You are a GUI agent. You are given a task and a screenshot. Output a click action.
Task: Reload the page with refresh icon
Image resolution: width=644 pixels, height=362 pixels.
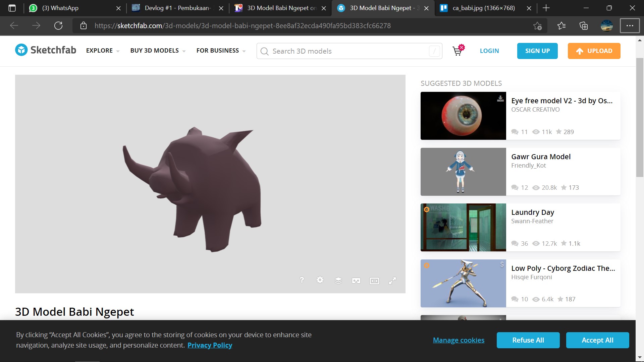click(x=58, y=26)
